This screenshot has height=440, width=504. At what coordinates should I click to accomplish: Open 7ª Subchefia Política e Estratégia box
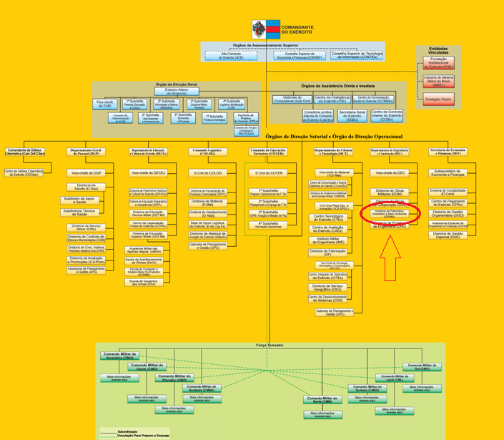[214, 118]
